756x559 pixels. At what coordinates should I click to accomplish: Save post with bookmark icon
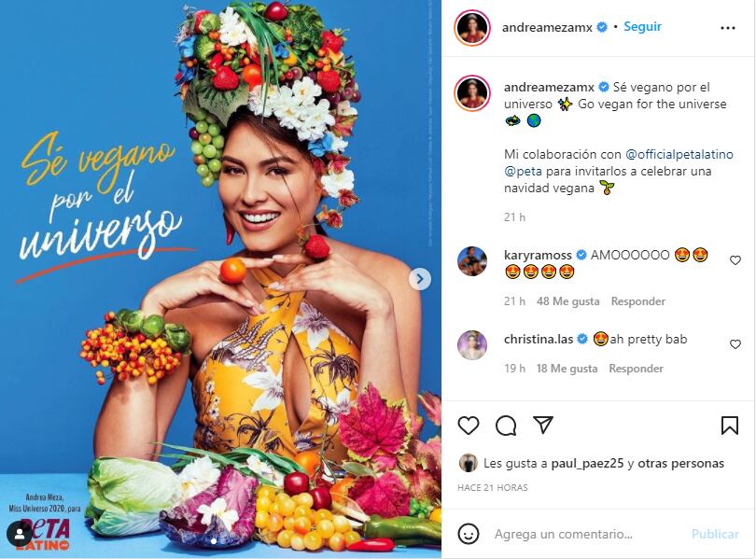coord(730,426)
